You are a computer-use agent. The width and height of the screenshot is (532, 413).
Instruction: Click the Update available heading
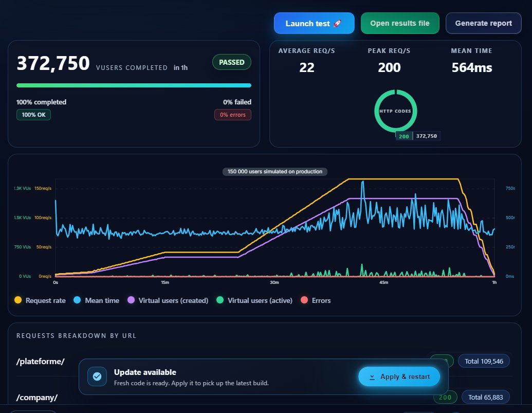point(145,372)
